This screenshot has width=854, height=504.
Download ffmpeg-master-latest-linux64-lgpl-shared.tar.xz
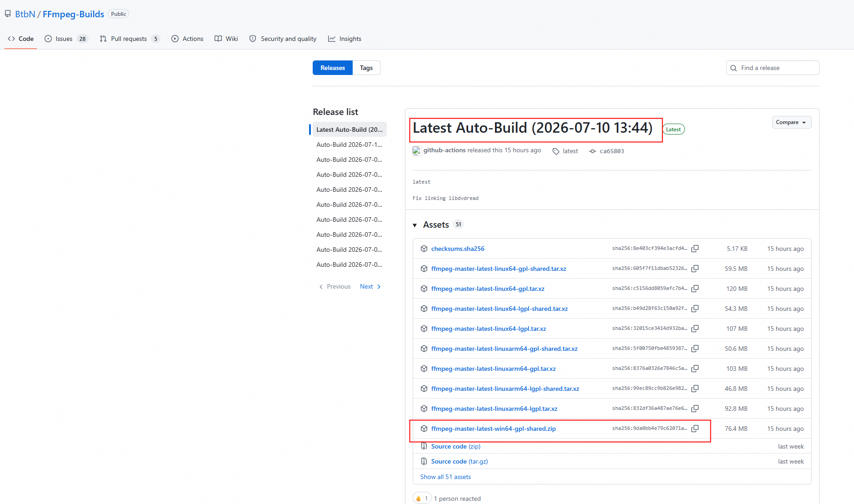[499, 309]
